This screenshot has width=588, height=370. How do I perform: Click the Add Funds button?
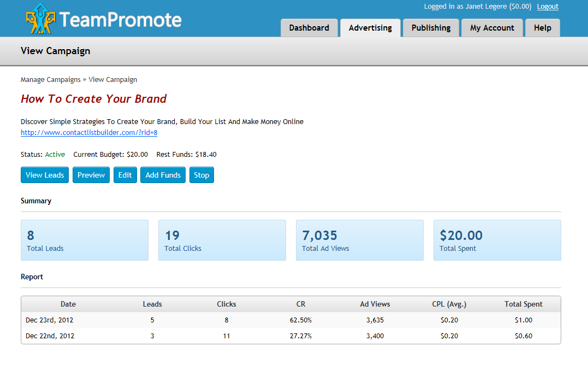tap(163, 175)
